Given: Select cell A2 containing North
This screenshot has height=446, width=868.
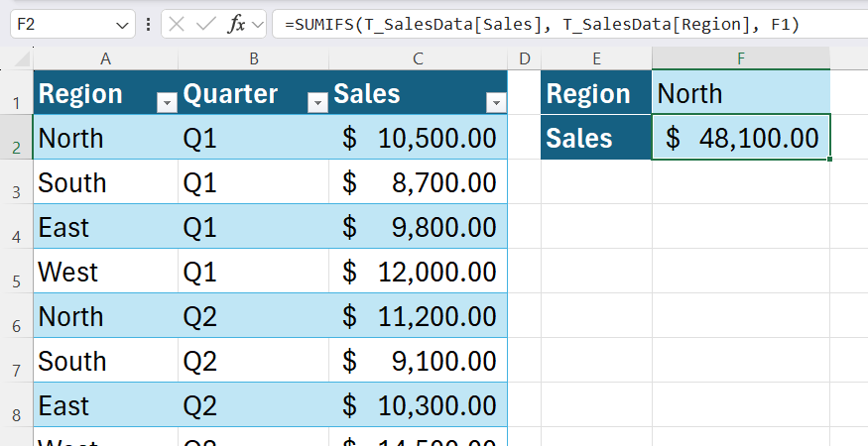Looking at the screenshot, I should [106, 137].
